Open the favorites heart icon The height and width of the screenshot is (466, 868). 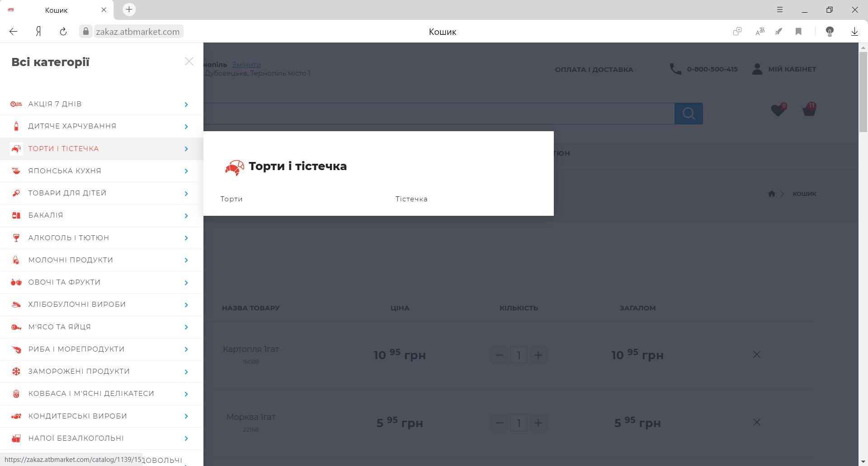pos(778,110)
